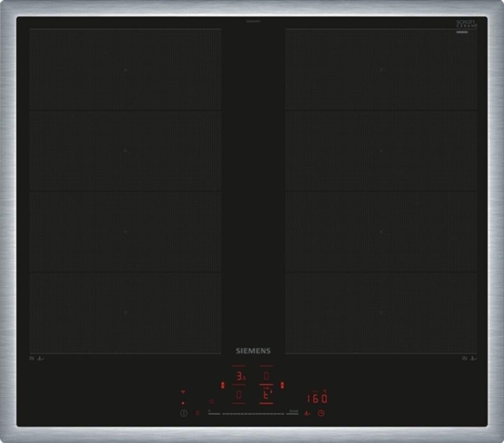Toggle the right flex zone link indicator

tap(282, 385)
